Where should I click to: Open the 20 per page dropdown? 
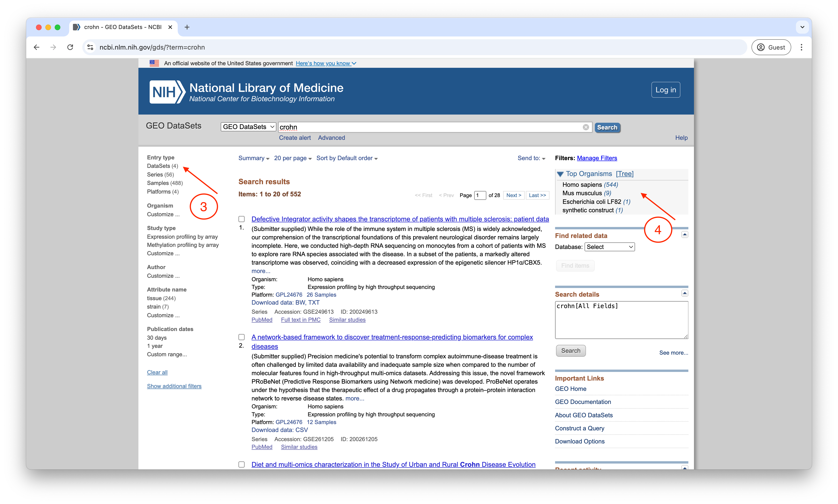293,158
